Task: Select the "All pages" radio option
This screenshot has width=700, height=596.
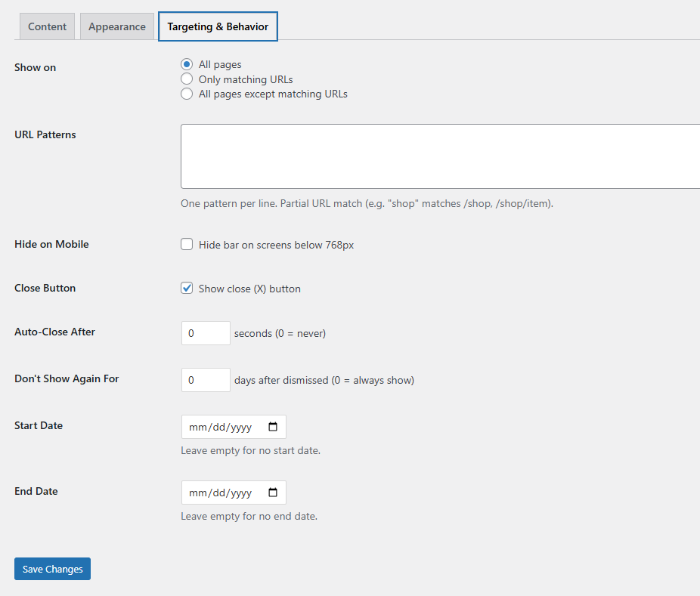Action: click(x=187, y=64)
